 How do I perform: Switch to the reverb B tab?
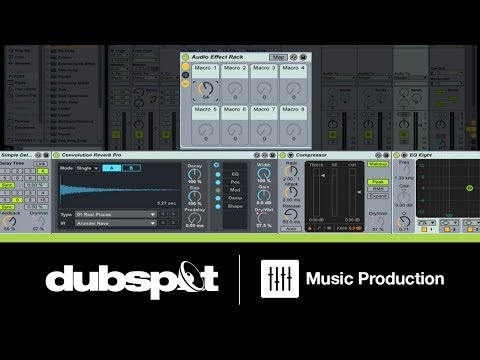(x=131, y=168)
